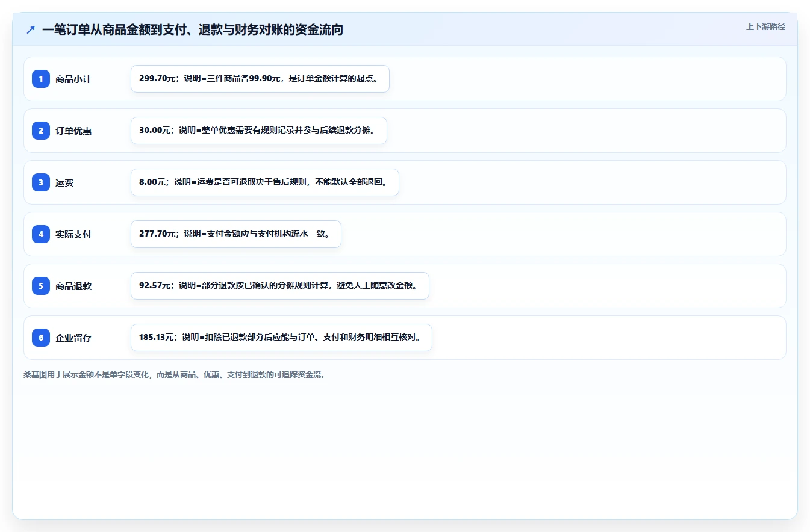The width and height of the screenshot is (810, 532).
Task: Select the 企业留存 row label
Action: click(x=73, y=338)
